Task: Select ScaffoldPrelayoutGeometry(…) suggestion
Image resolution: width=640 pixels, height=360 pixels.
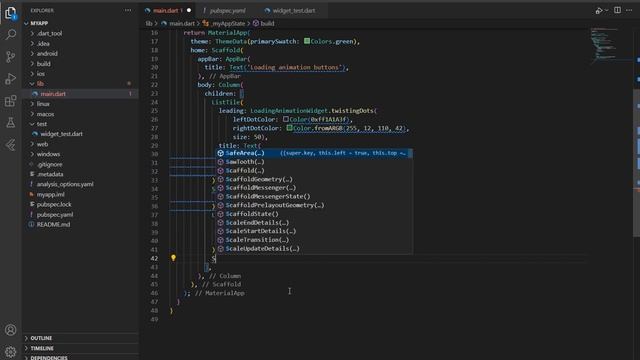Action: coord(314,205)
